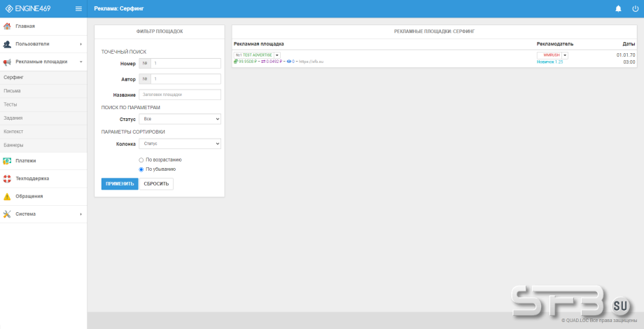Image resolution: width=644 pixels, height=329 pixels.
Task: Expand the WMRUSH advertiser dropdown arrow
Action: tap(565, 55)
